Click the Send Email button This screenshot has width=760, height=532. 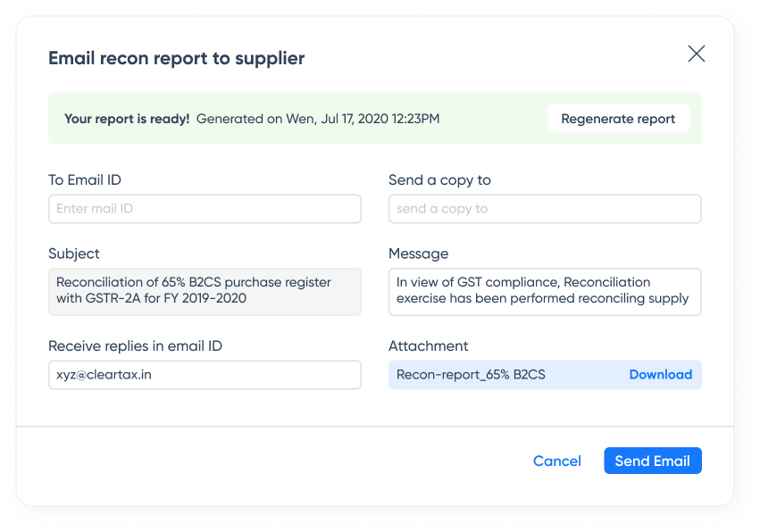pyautogui.click(x=652, y=461)
